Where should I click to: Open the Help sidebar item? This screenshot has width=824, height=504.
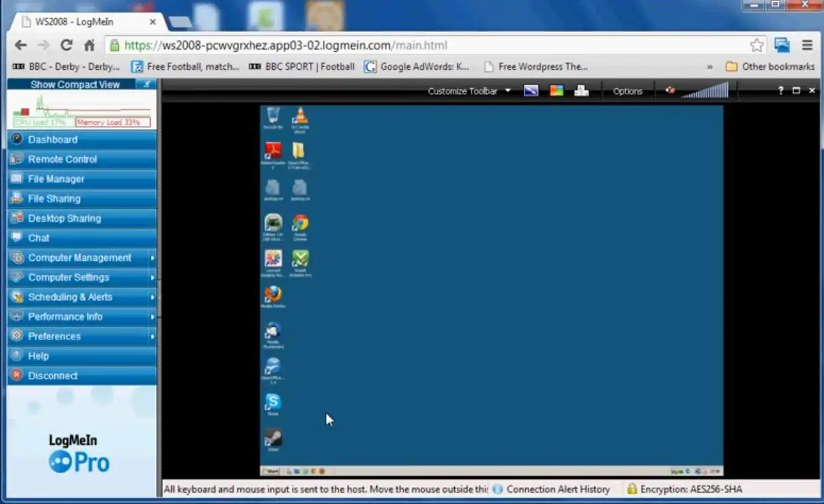pyautogui.click(x=82, y=356)
